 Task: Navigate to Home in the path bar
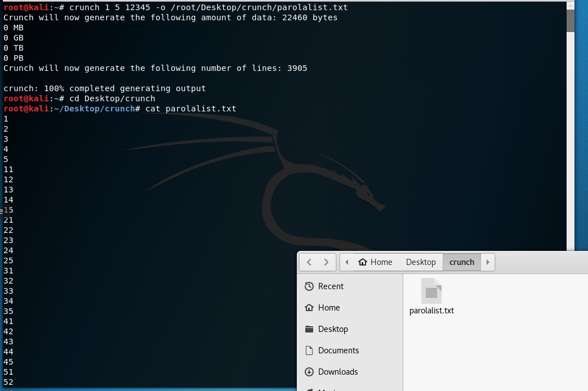coord(375,262)
